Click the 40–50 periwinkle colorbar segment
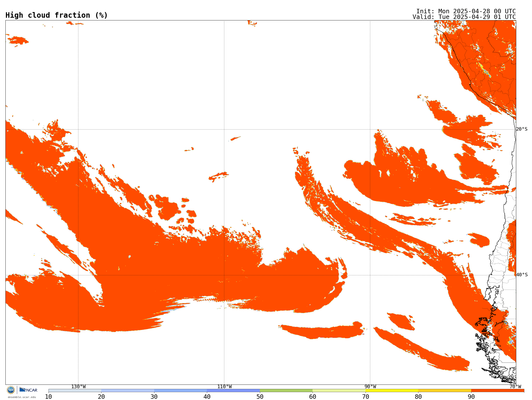This screenshot has width=532, height=400. tap(233, 391)
